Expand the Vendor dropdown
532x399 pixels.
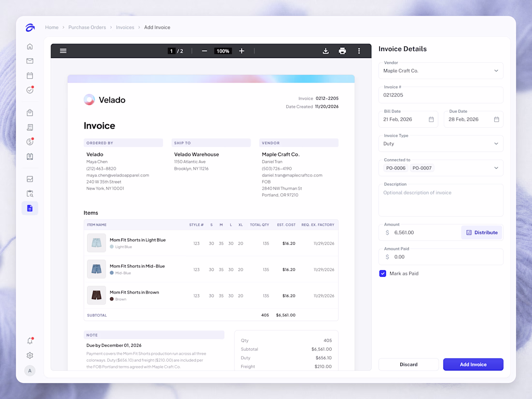point(441,71)
